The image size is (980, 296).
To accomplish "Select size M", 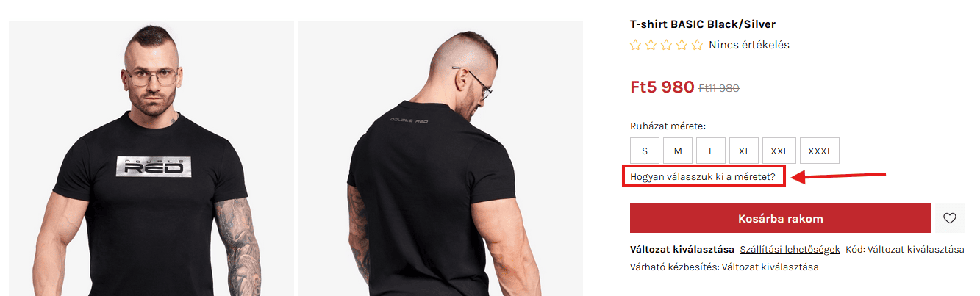I will (x=678, y=151).
